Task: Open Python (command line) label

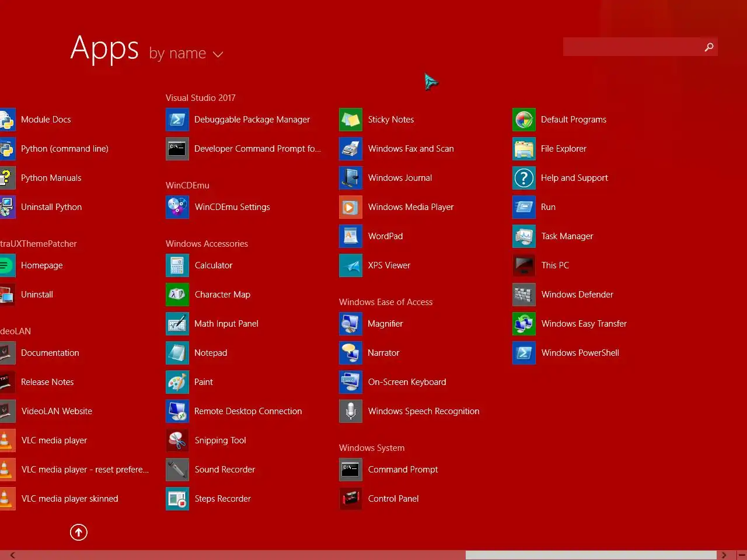Action: [65, 149]
